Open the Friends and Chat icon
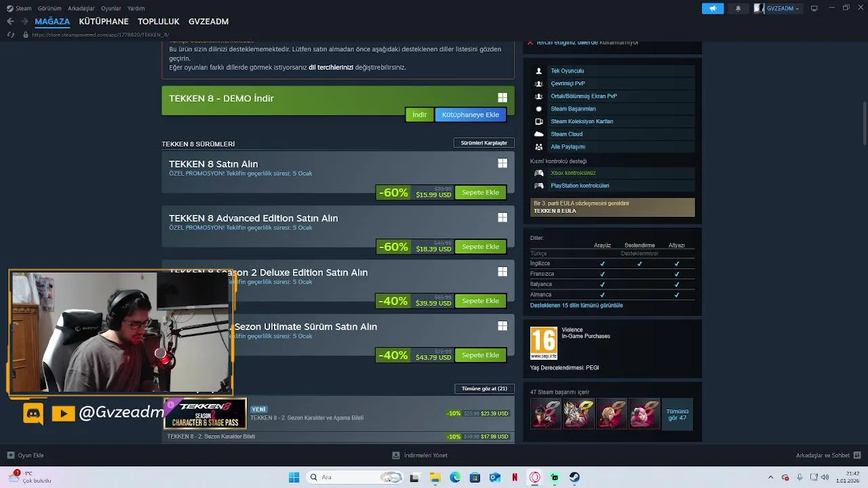This screenshot has width=868, height=488. pos(857,455)
